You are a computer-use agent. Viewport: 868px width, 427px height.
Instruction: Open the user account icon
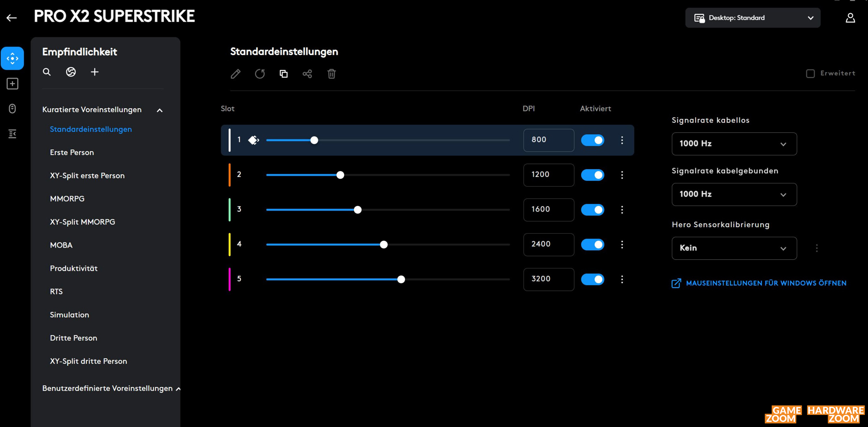point(850,18)
